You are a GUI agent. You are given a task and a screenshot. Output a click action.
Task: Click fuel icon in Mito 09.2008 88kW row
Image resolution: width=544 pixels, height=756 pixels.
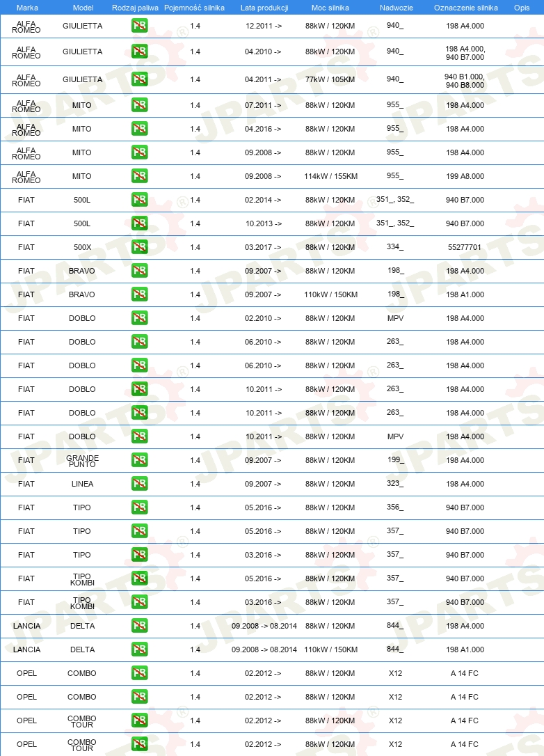click(139, 152)
